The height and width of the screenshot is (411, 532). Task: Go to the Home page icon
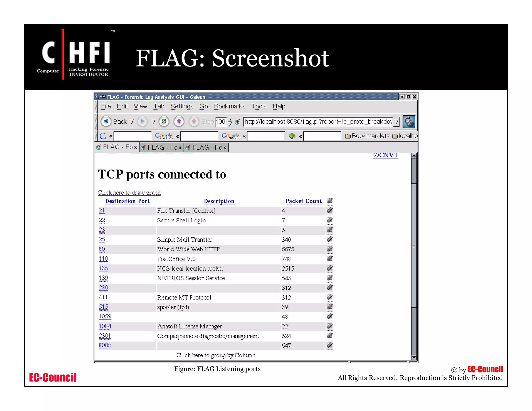pos(179,121)
